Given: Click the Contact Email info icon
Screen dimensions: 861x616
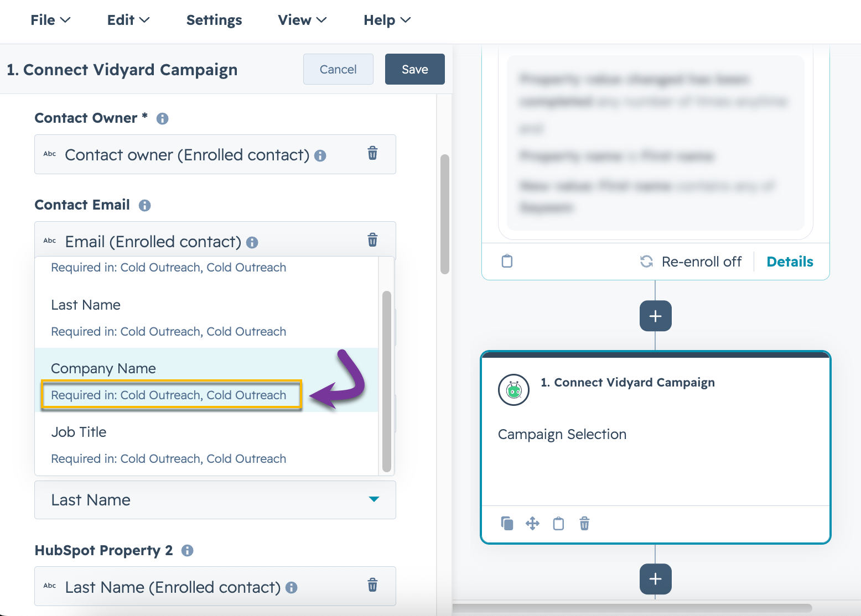Looking at the screenshot, I should point(144,205).
